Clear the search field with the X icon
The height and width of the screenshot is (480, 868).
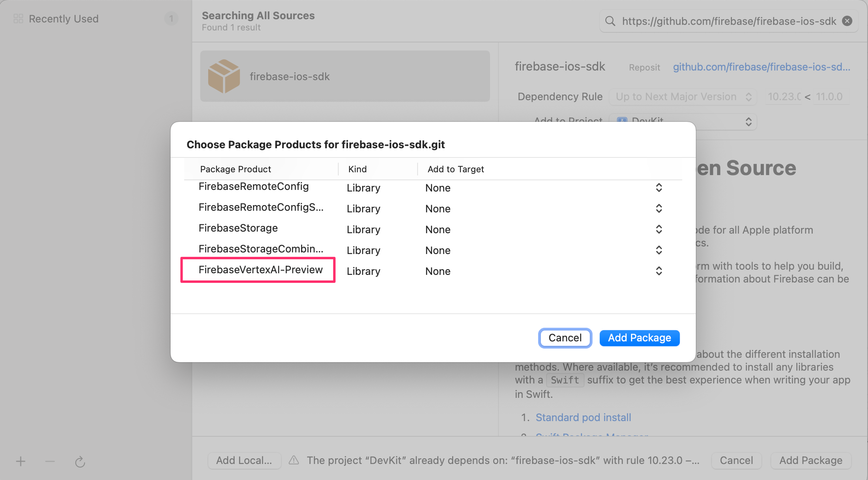(846, 21)
